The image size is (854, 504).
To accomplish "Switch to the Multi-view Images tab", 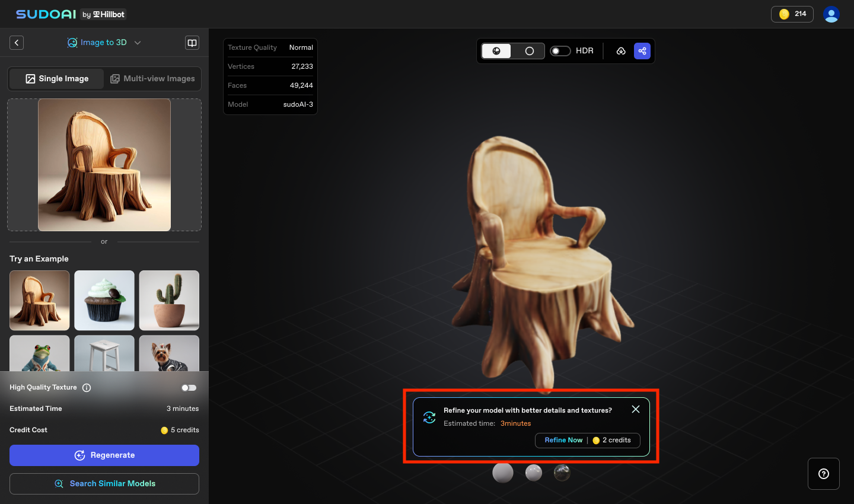I will coord(152,79).
